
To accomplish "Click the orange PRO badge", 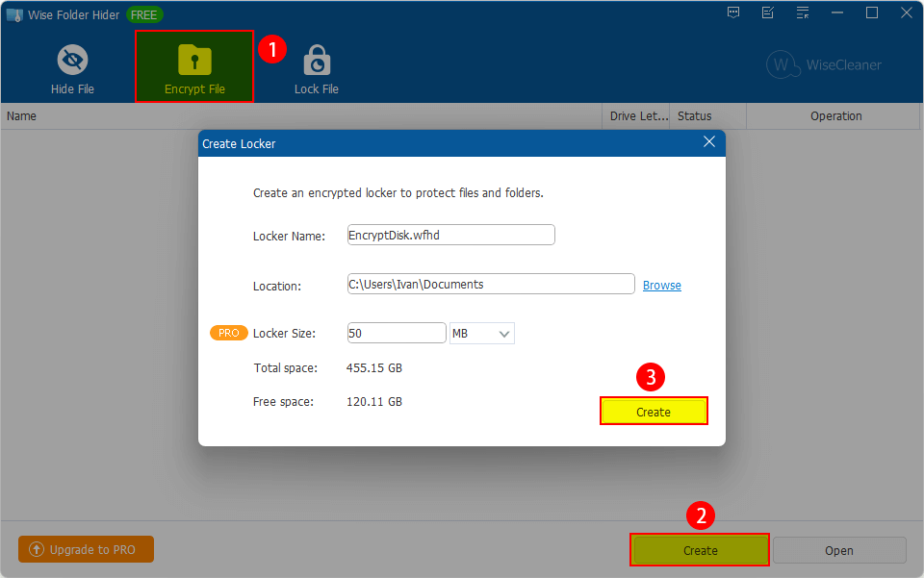I will tap(229, 333).
